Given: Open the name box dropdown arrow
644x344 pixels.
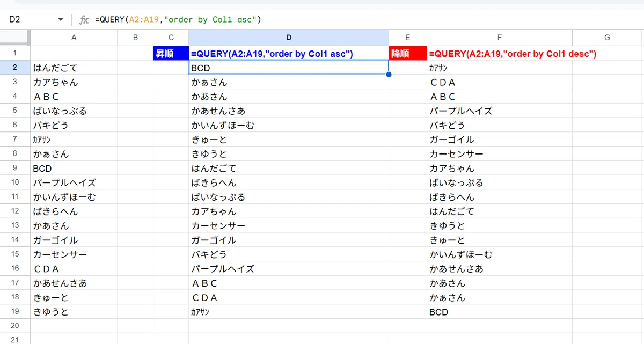Looking at the screenshot, I should tap(61, 20).
